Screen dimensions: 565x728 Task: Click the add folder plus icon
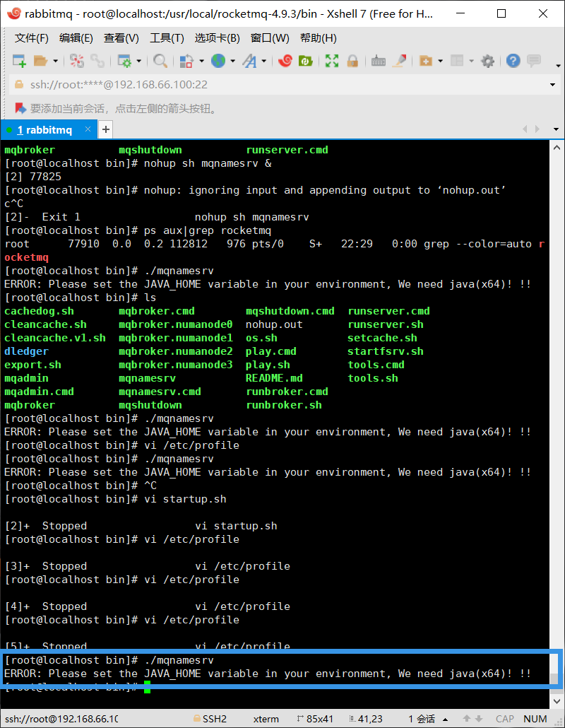(x=425, y=61)
